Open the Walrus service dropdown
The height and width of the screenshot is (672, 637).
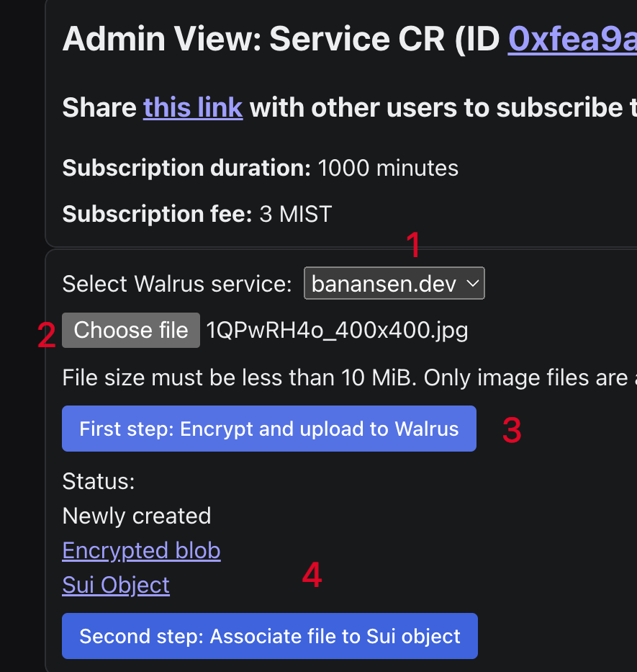pos(394,284)
